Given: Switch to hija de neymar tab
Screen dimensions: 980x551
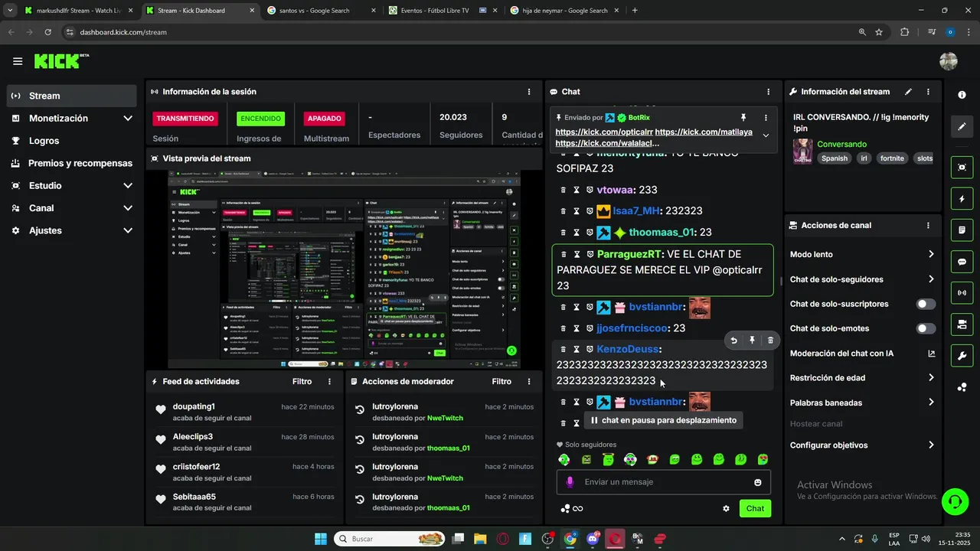Looking at the screenshot, I should coord(565,11).
